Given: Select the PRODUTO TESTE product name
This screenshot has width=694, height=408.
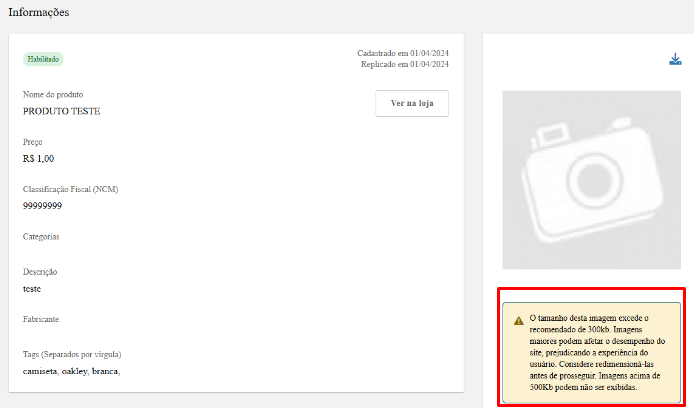Looking at the screenshot, I should pos(62,111).
